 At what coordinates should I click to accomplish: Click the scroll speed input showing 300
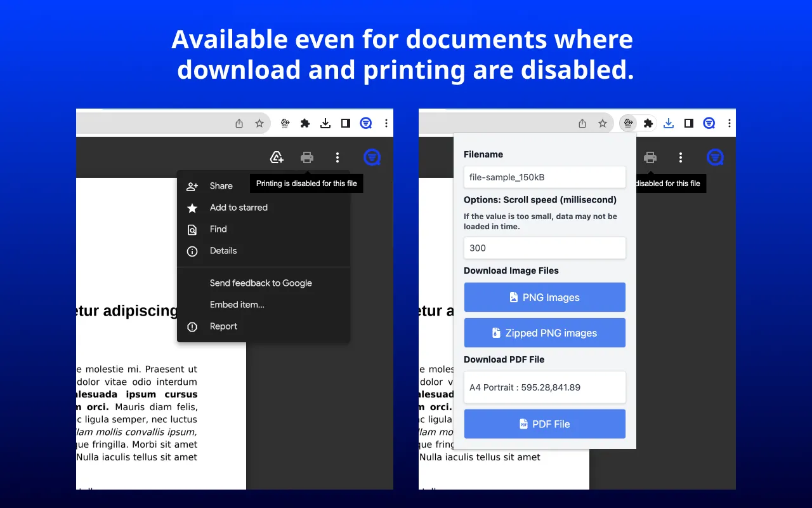click(x=544, y=248)
